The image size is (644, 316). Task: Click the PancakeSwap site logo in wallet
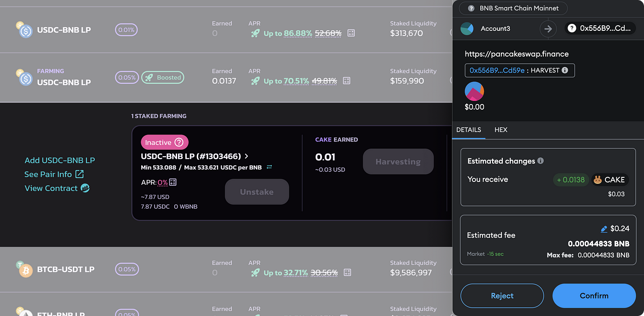[x=474, y=91]
